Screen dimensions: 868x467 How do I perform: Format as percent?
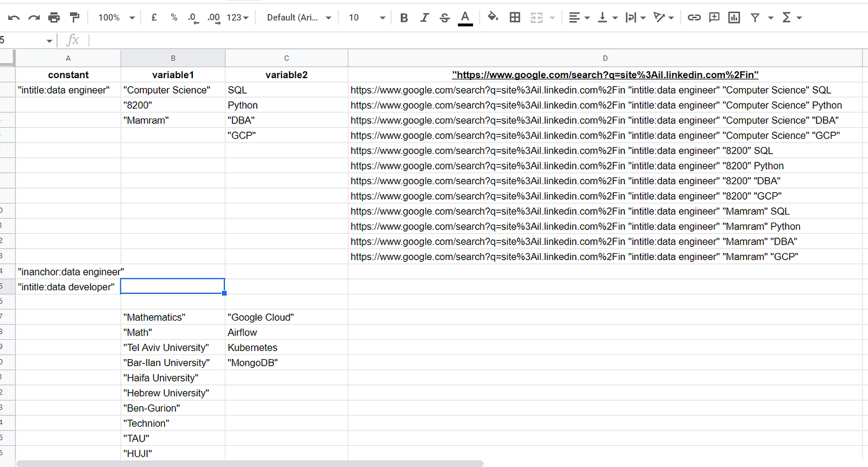174,17
